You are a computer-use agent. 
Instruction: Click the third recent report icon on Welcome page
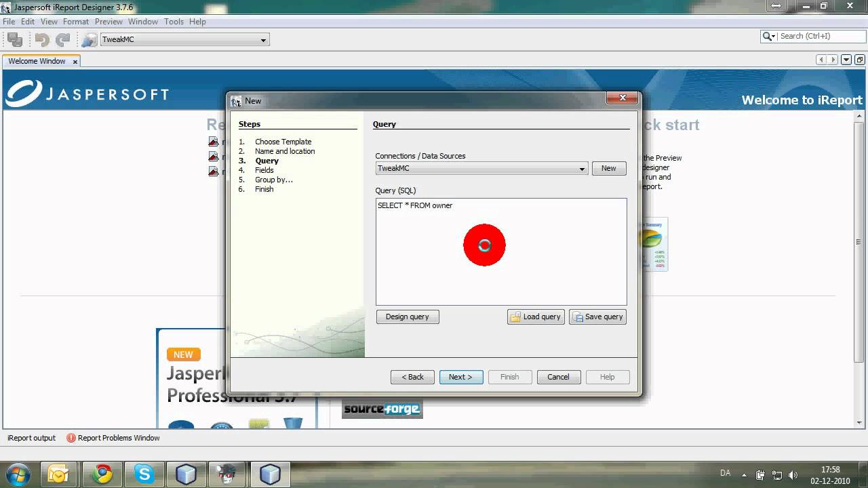tap(214, 171)
